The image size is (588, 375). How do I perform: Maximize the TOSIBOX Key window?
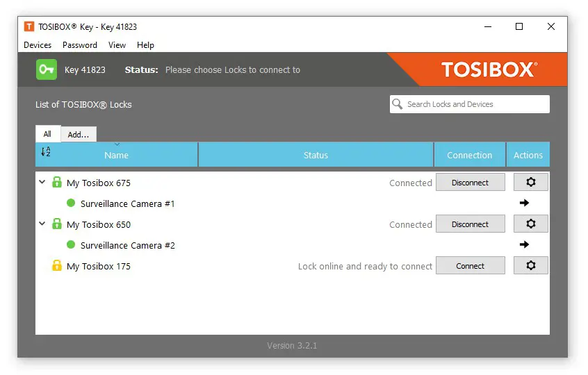click(x=519, y=26)
